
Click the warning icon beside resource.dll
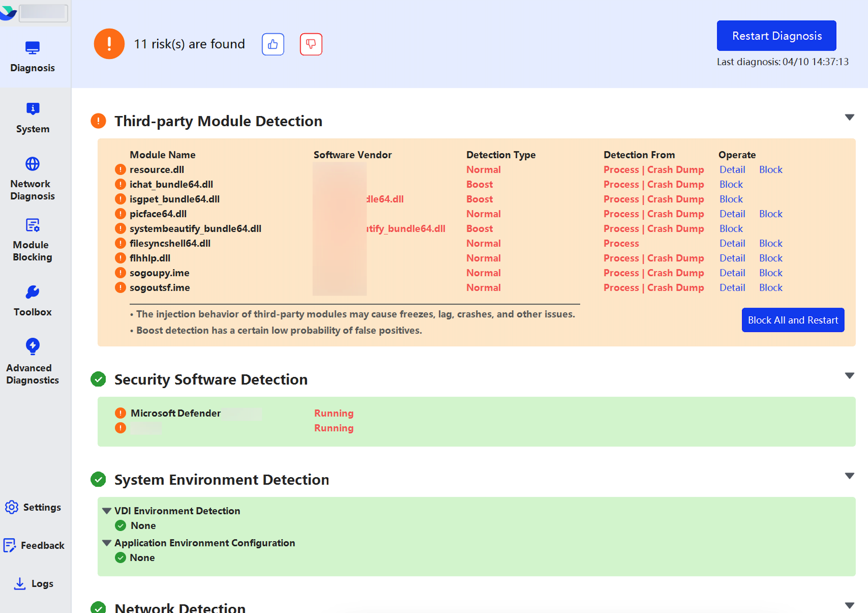(x=120, y=169)
